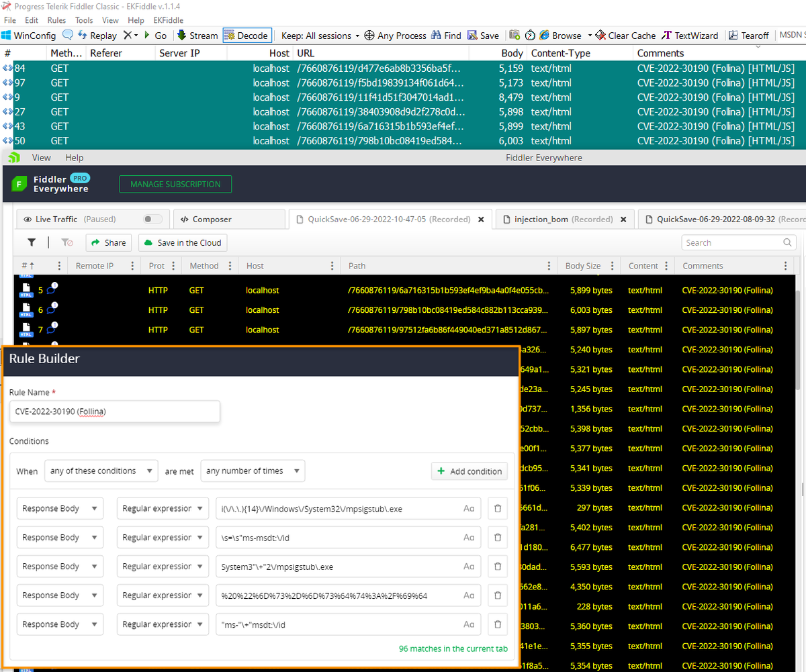Image resolution: width=806 pixels, height=672 pixels.
Task: Click the comment bubble icon in Fiddler Classic toolbar
Action: [x=68, y=36]
